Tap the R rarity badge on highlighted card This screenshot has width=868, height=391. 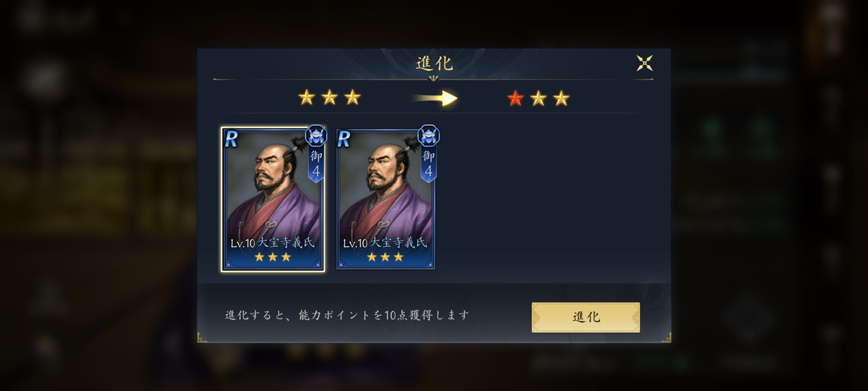(x=231, y=139)
